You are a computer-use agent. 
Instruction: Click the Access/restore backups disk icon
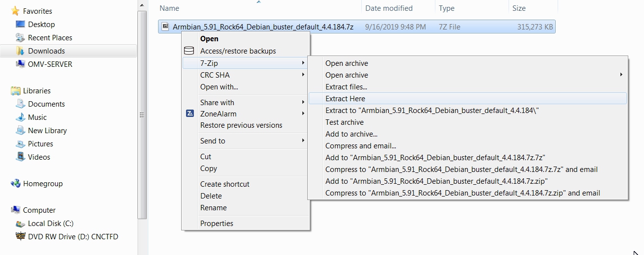189,51
